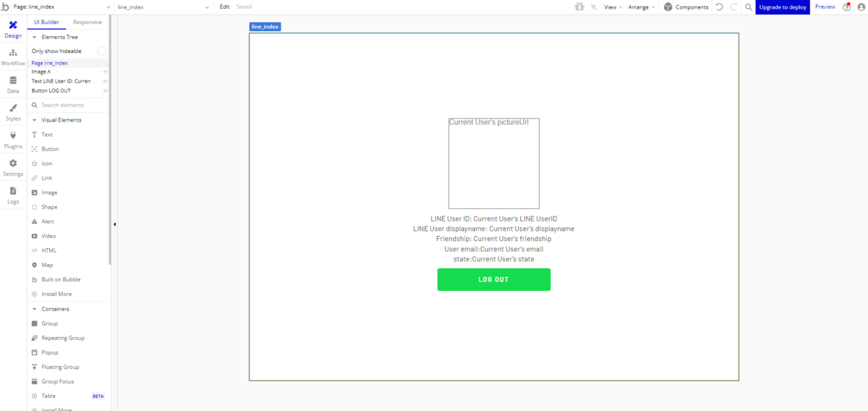The image size is (868, 411).
Task: Open the user account avatar
Action: click(x=861, y=7)
